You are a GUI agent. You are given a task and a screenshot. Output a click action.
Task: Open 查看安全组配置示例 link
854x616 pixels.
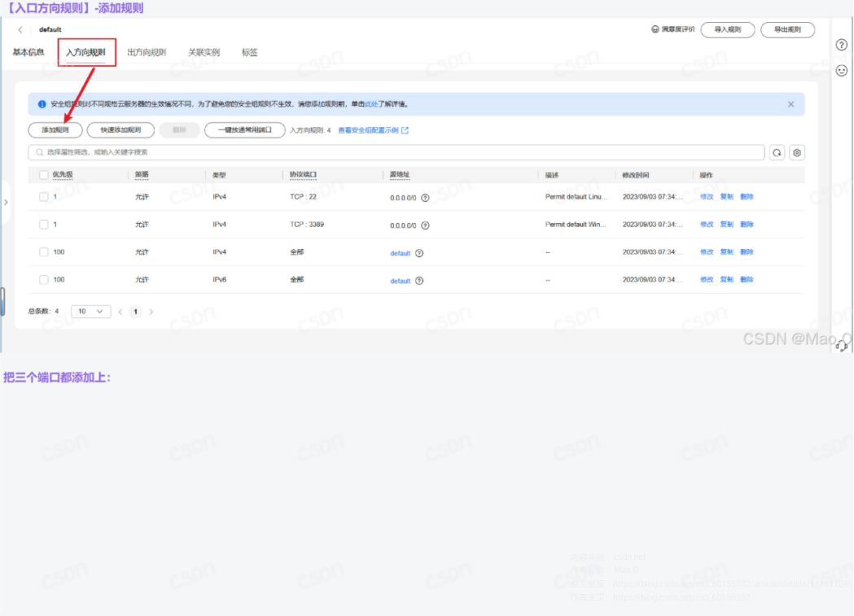[368, 130]
